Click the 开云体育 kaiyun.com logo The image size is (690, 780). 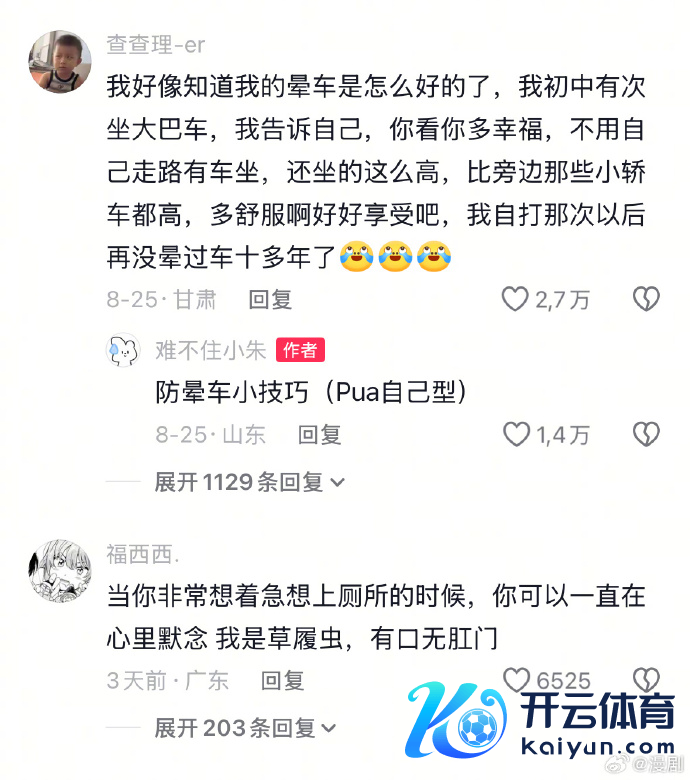click(x=541, y=719)
